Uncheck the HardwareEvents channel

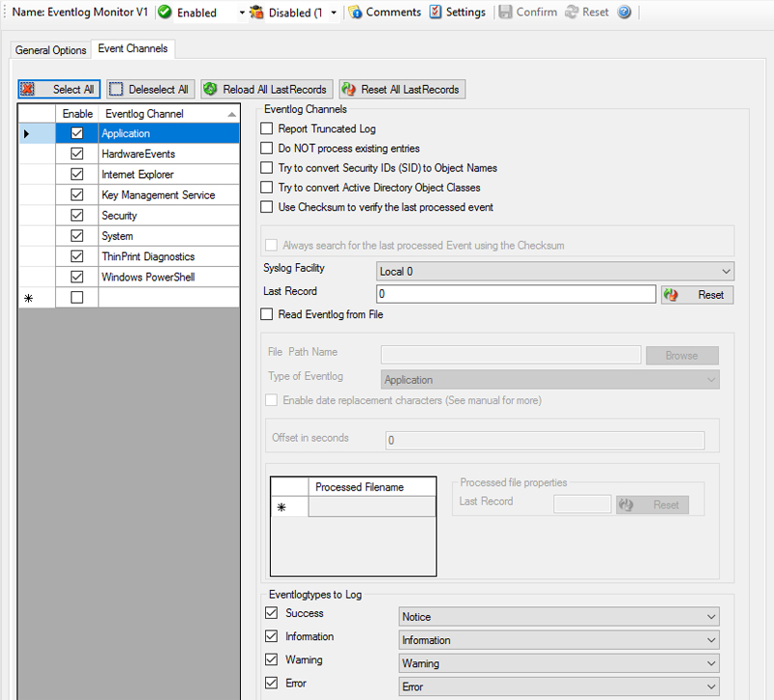click(x=77, y=154)
